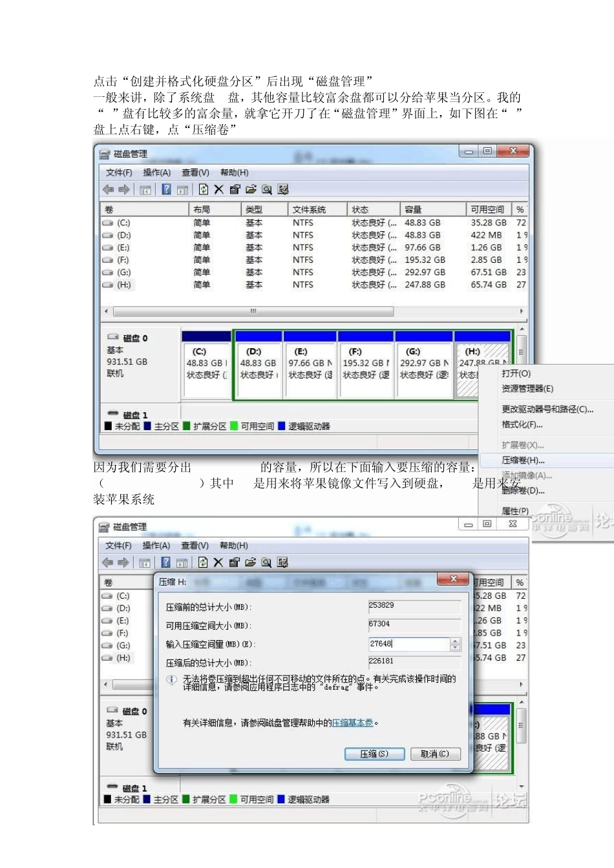Select 格式化(F)... in the context menu
The width and height of the screenshot is (614, 868).
(522, 424)
